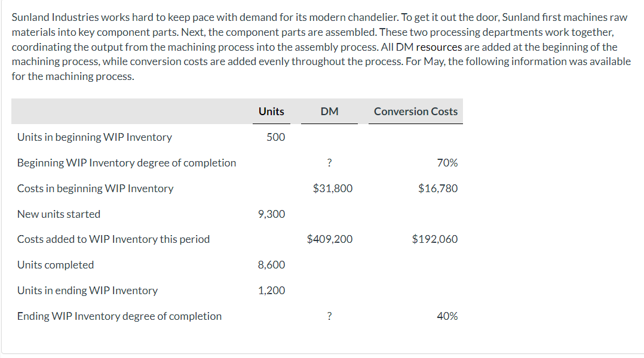
Task: Click the $31,800 DM cost value
Action: point(333,189)
